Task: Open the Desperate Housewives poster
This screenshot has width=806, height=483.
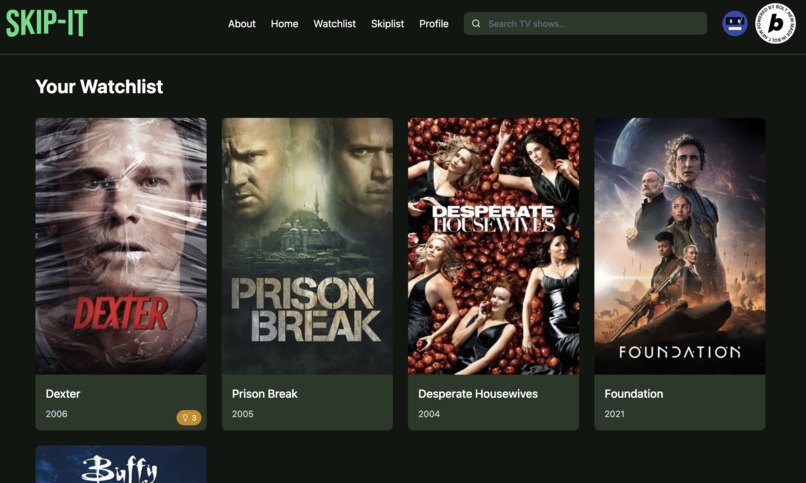Action: click(493, 246)
